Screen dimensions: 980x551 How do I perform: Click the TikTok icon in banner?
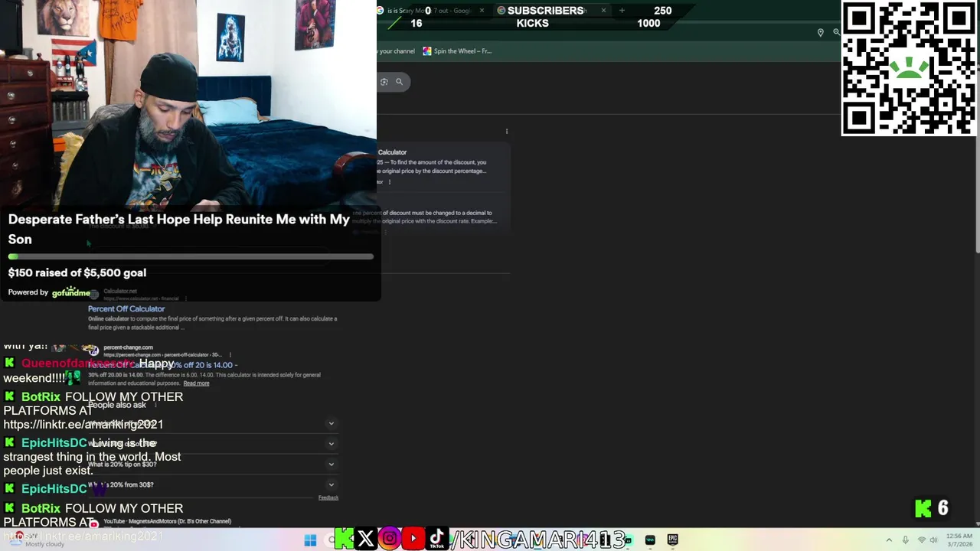pyautogui.click(x=437, y=539)
